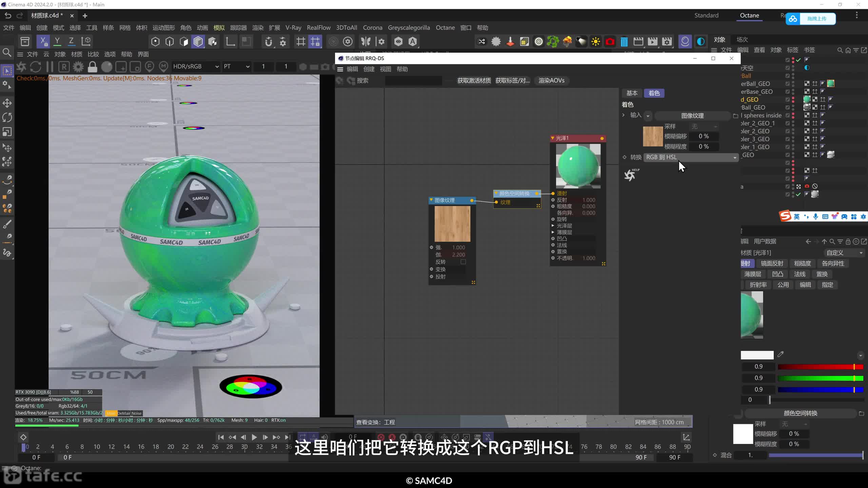Toggle the Y axis lock icon
868x488 pixels.
[57, 41]
